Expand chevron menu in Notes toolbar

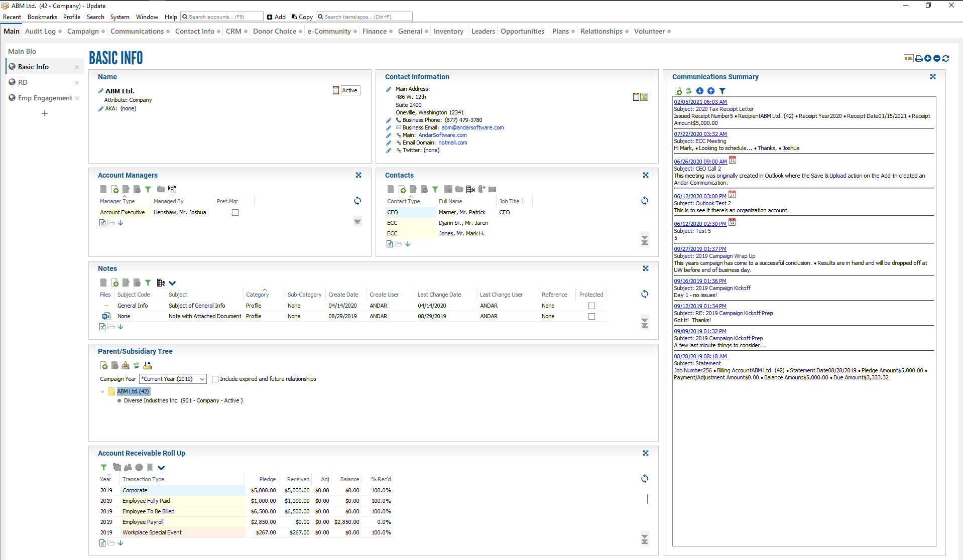click(172, 283)
